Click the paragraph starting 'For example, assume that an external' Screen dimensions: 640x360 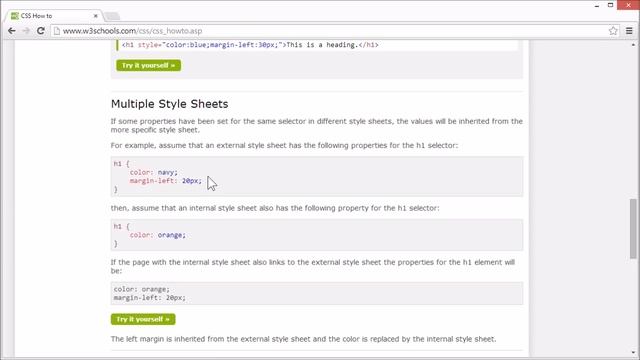click(x=284, y=145)
